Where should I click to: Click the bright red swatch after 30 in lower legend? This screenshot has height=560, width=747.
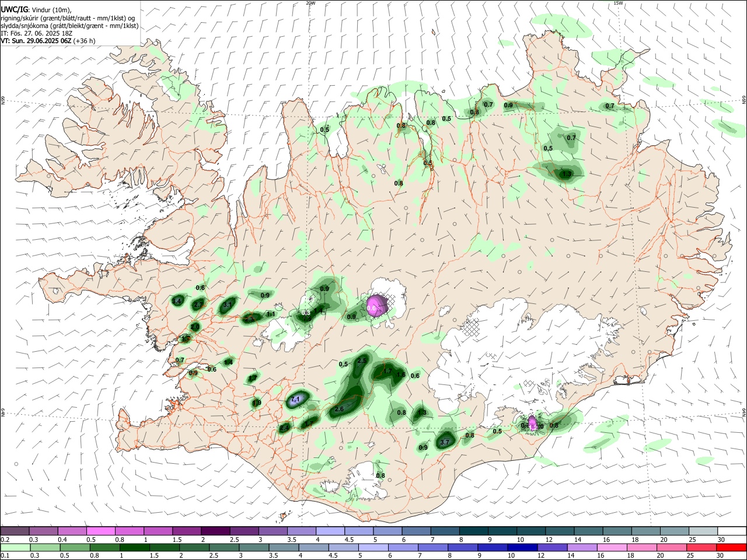pyautogui.click(x=732, y=548)
